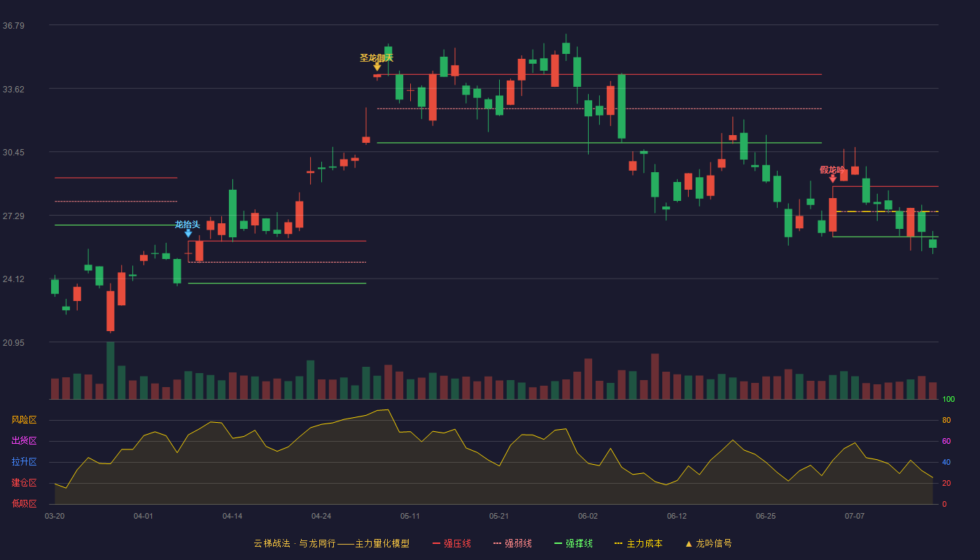Click the 06-12 date label

(677, 516)
